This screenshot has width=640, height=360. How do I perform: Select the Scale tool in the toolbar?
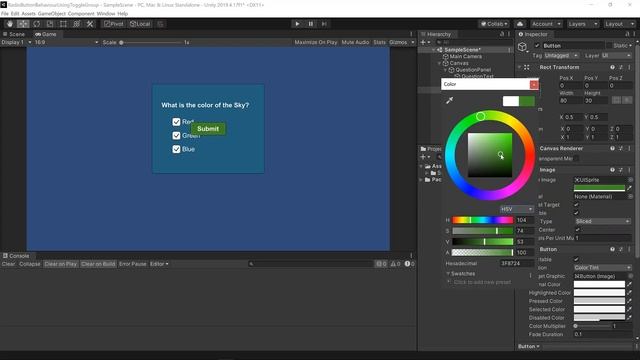point(50,24)
